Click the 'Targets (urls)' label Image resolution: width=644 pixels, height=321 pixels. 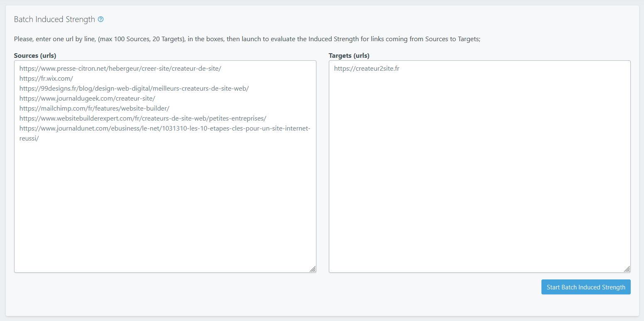[x=349, y=56]
